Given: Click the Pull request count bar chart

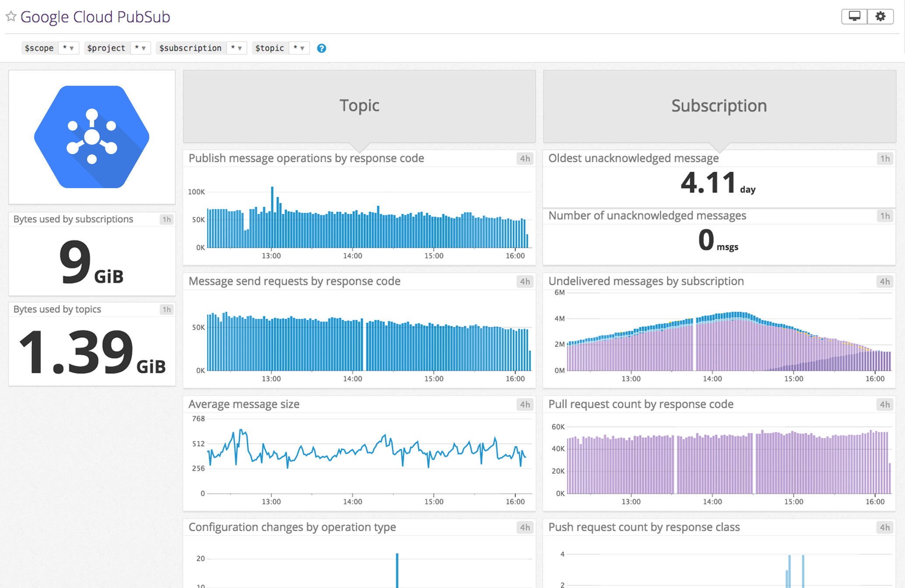Looking at the screenshot, I should click(x=729, y=463).
